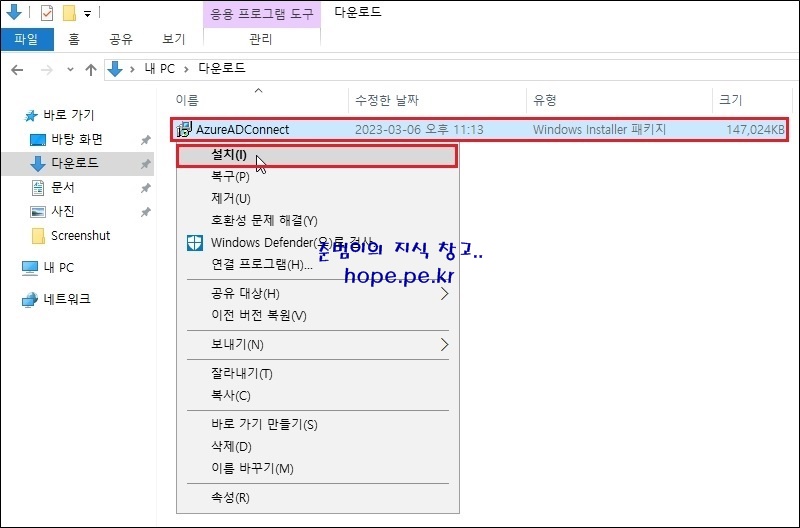Open the recent locations dropdown chevron
The image size is (800, 528).
(x=70, y=70)
